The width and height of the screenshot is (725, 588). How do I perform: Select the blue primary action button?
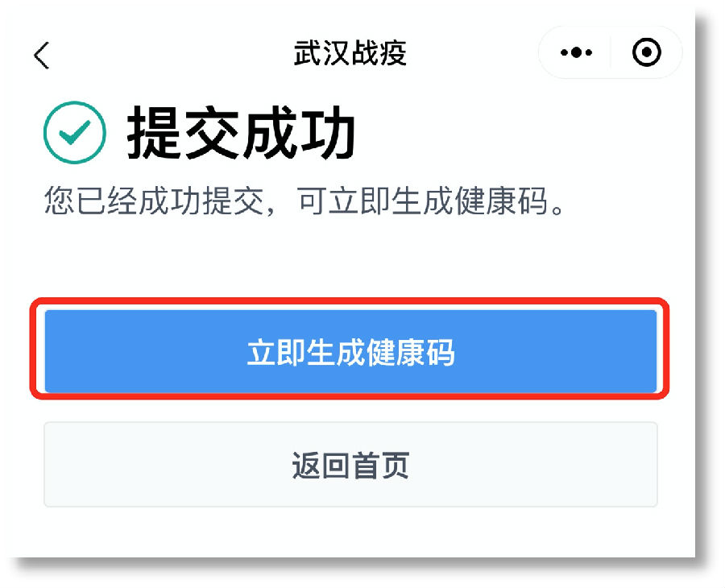350,352
